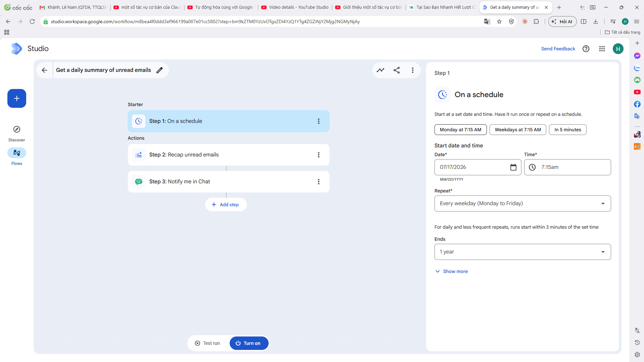Select Weekdays at 7:15 AM preset
Image resolution: width=644 pixels, height=362 pixels.
tap(518, 130)
